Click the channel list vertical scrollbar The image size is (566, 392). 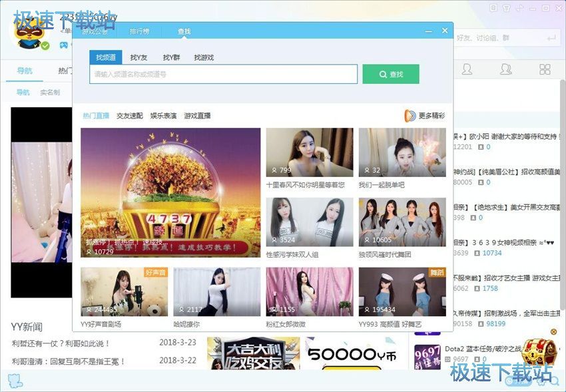click(x=563, y=195)
